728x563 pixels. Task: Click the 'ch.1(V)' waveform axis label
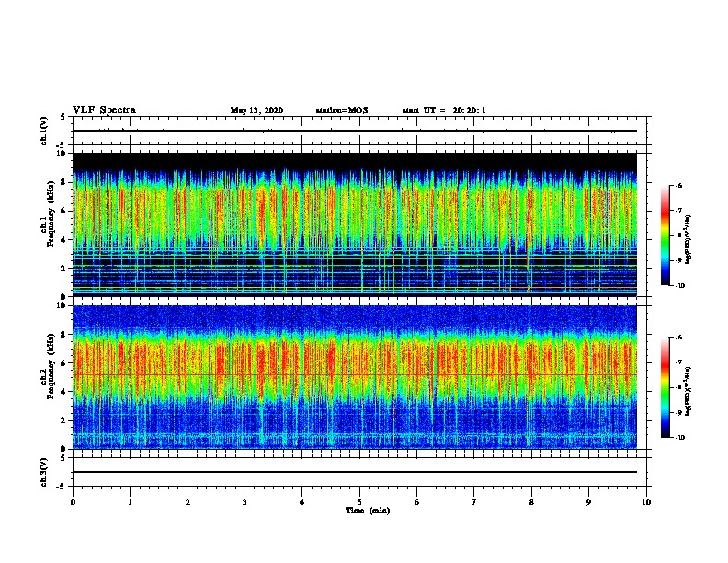click(x=44, y=131)
